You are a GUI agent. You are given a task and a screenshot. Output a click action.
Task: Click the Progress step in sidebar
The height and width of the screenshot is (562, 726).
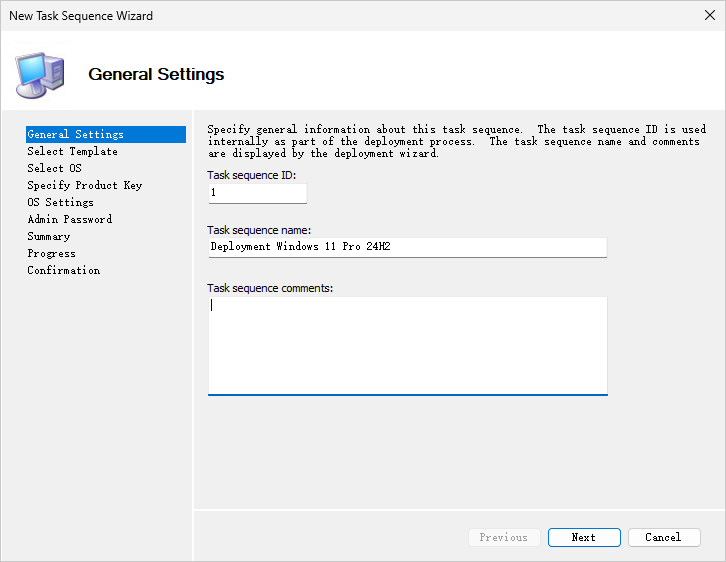(x=52, y=253)
